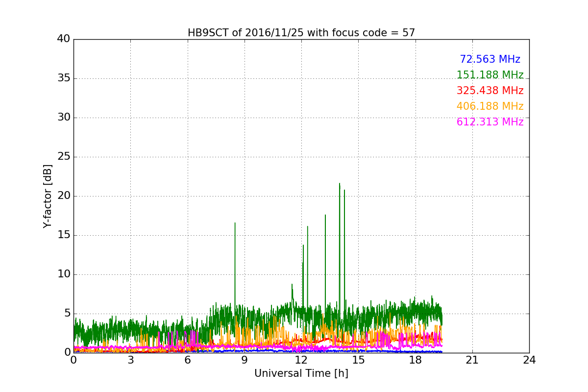Viewport: 588px width, 392px height.
Task: Select the 406.188 MHz legend label
Action: (x=490, y=106)
